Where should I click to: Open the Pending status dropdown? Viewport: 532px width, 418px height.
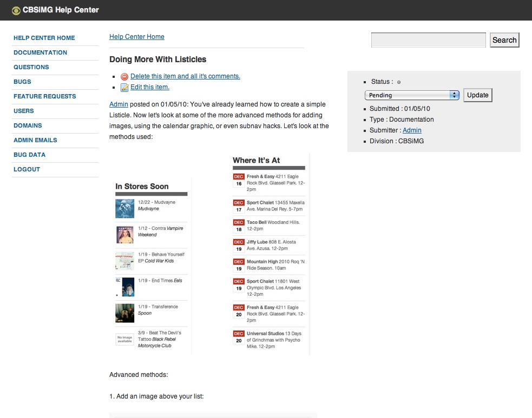pos(412,95)
